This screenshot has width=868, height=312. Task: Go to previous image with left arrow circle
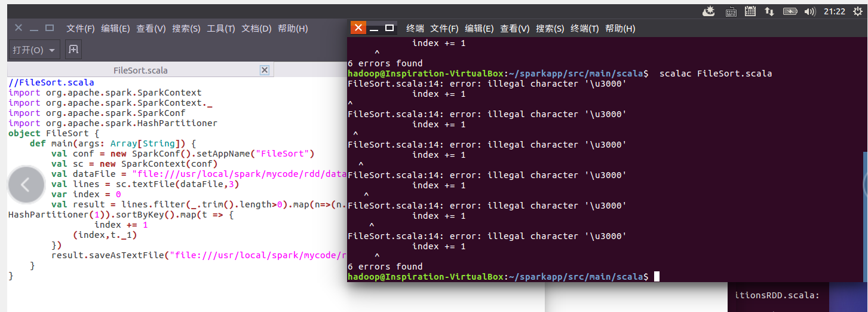click(26, 185)
